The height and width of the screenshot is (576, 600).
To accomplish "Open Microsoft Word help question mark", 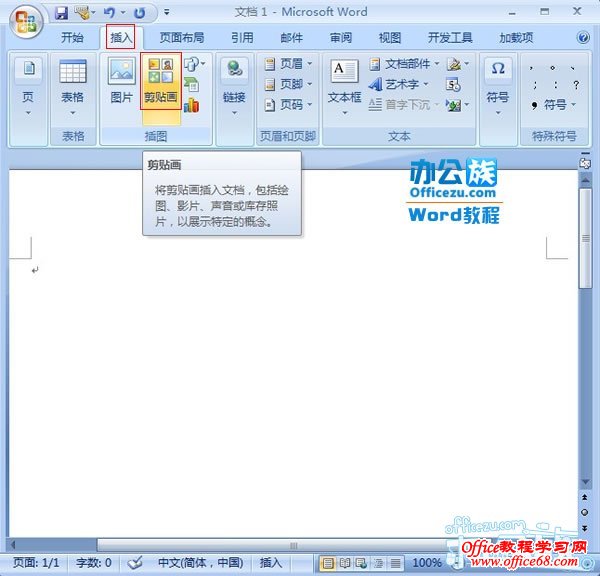I will (x=583, y=38).
